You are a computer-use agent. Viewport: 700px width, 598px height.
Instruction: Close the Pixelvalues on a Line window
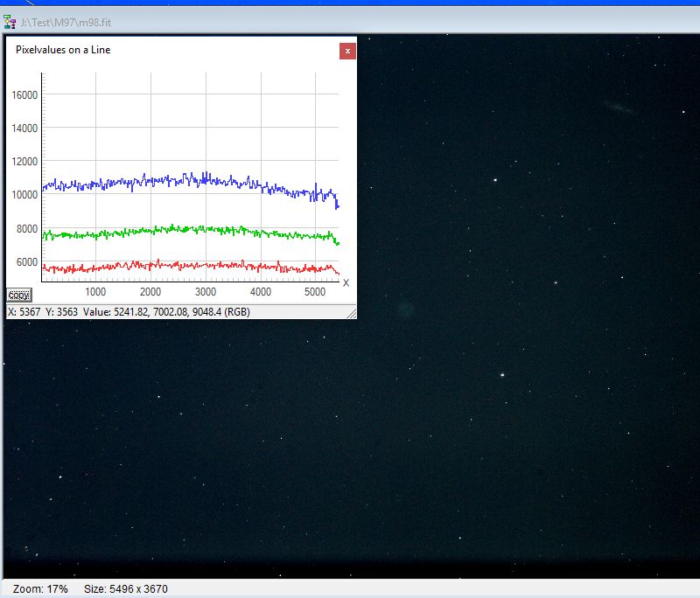pos(347,51)
